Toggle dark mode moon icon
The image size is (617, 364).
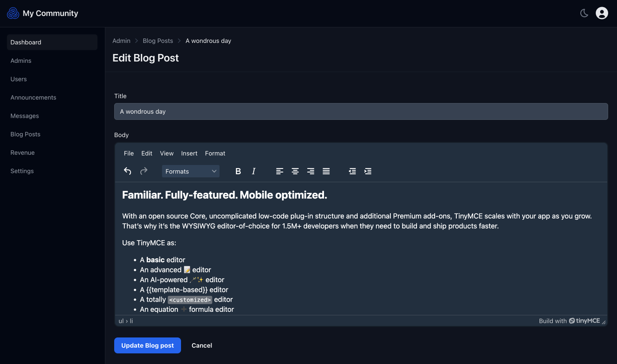point(584,13)
